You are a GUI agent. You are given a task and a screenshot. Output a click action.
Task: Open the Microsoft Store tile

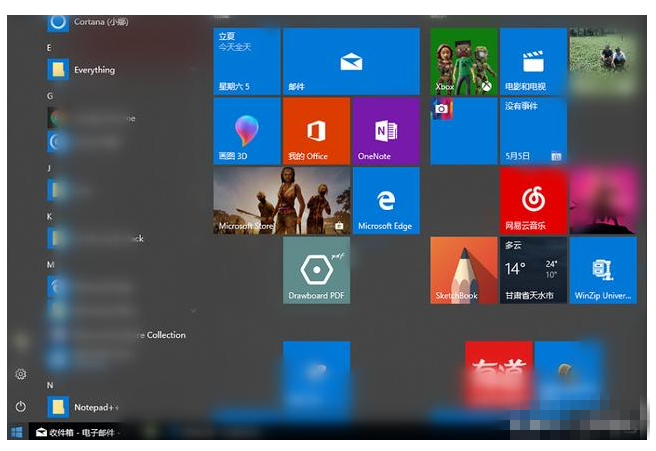(x=282, y=201)
